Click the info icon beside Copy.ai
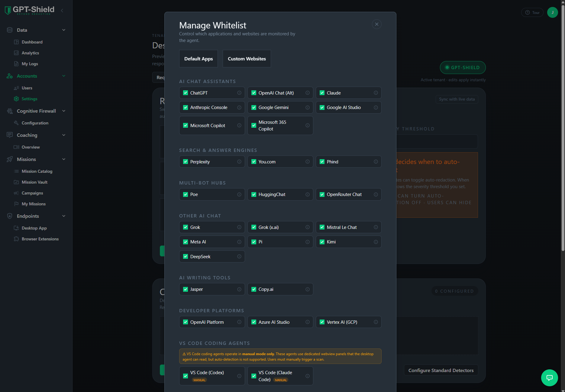 pos(308,289)
